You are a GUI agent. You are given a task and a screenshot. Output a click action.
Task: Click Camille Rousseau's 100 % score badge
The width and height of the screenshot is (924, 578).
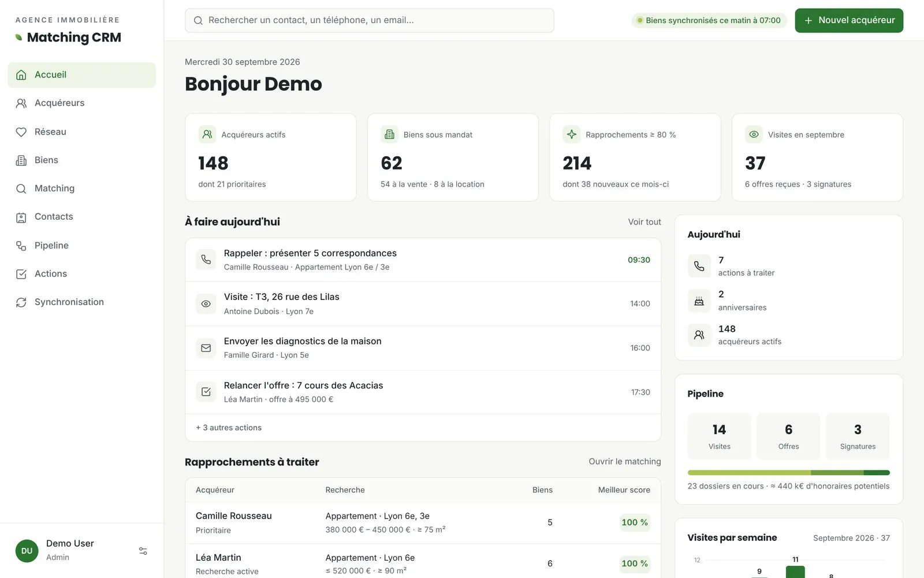[x=635, y=523]
